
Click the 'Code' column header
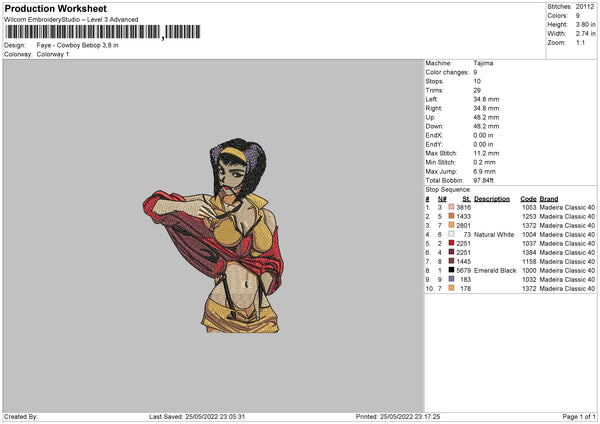pos(528,199)
